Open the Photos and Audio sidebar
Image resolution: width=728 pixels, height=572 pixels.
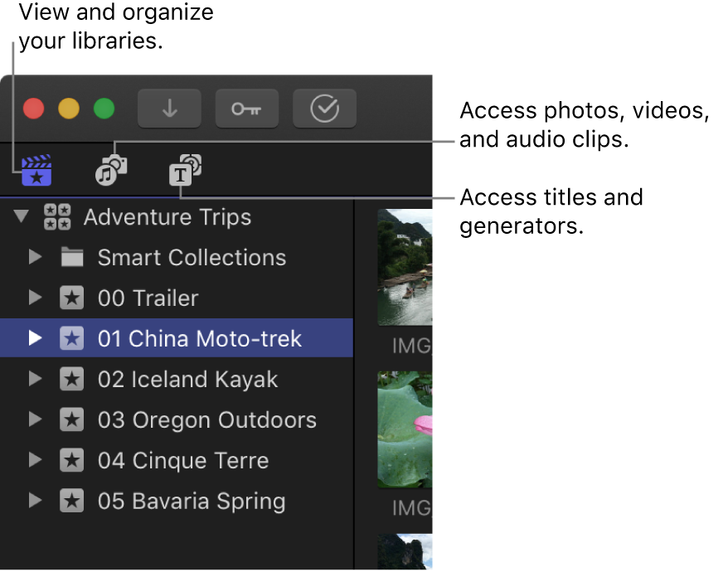111,170
